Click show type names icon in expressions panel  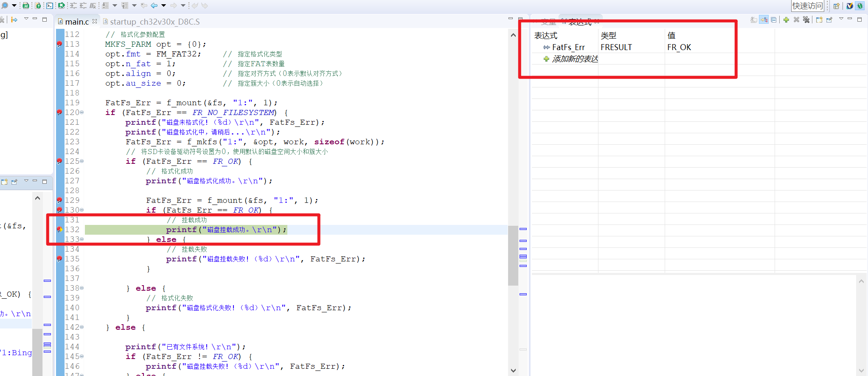(x=754, y=20)
